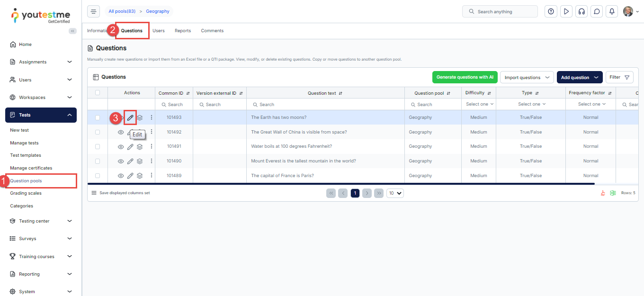Select the checkbox for question 101493
The width and height of the screenshot is (644, 296).
pyautogui.click(x=98, y=117)
